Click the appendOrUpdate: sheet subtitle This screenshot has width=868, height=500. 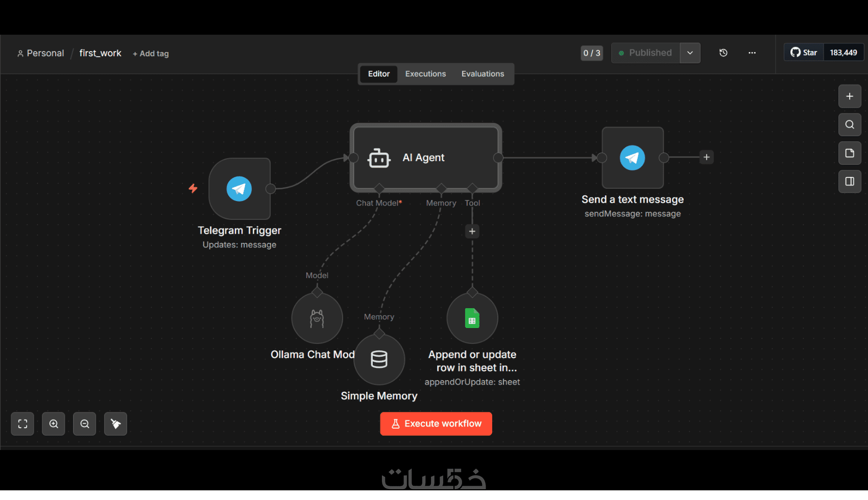click(472, 382)
